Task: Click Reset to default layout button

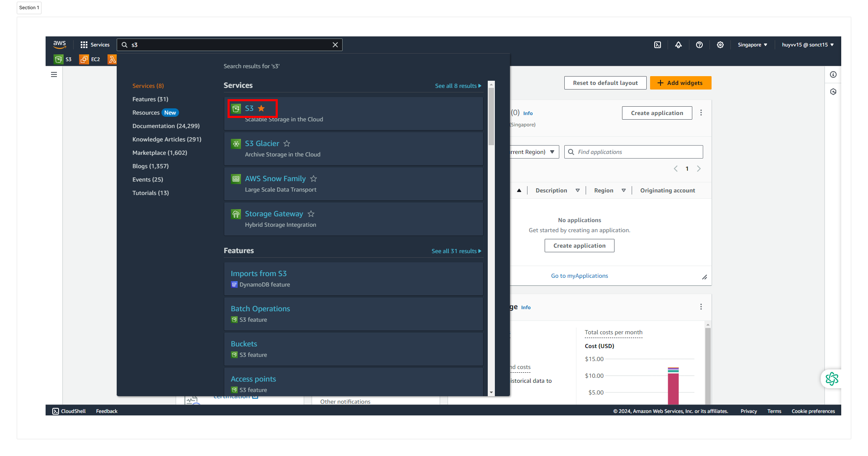Action: click(x=605, y=83)
